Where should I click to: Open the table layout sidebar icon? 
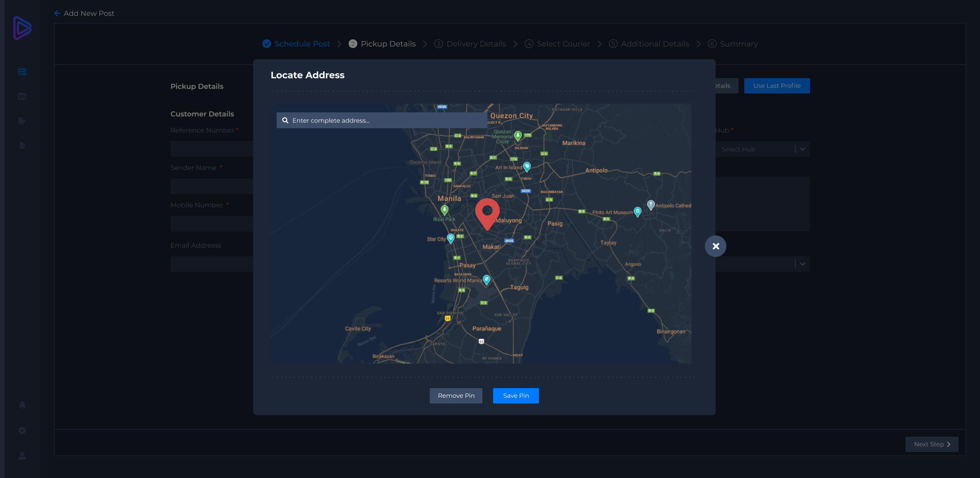22,96
